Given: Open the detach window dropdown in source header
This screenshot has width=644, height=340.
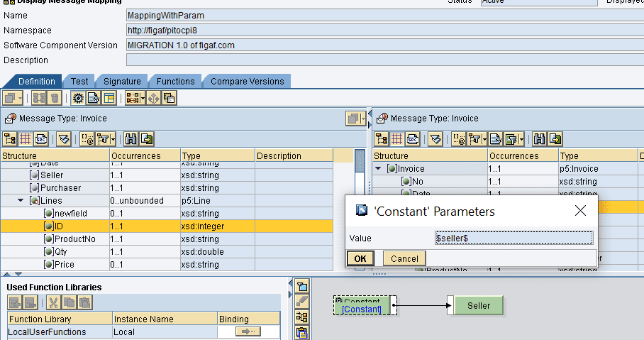Looking at the screenshot, I should click(x=355, y=119).
